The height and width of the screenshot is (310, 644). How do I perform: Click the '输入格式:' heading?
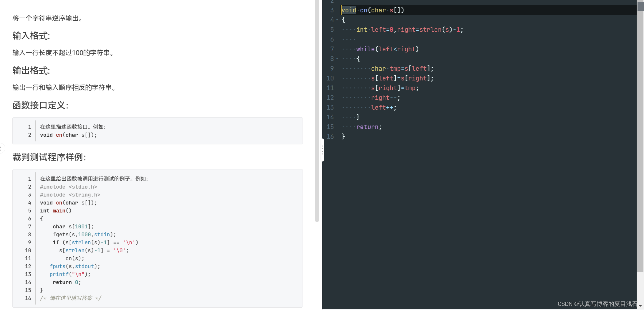[31, 36]
